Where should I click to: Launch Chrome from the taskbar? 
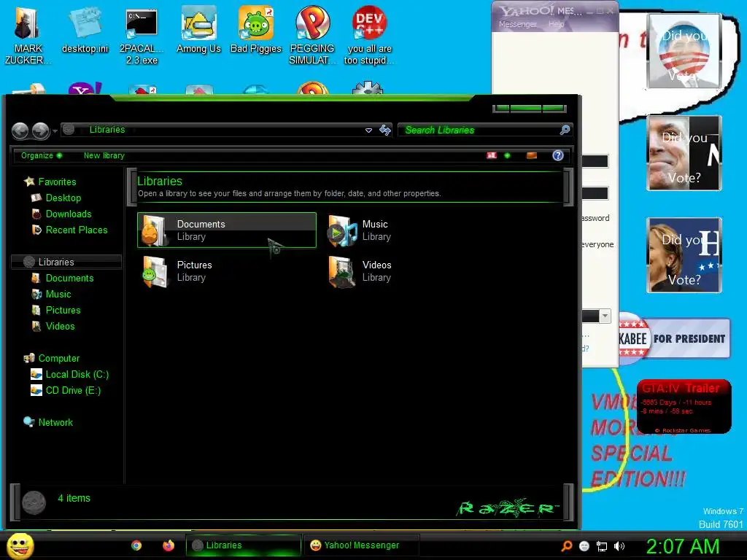click(x=136, y=545)
